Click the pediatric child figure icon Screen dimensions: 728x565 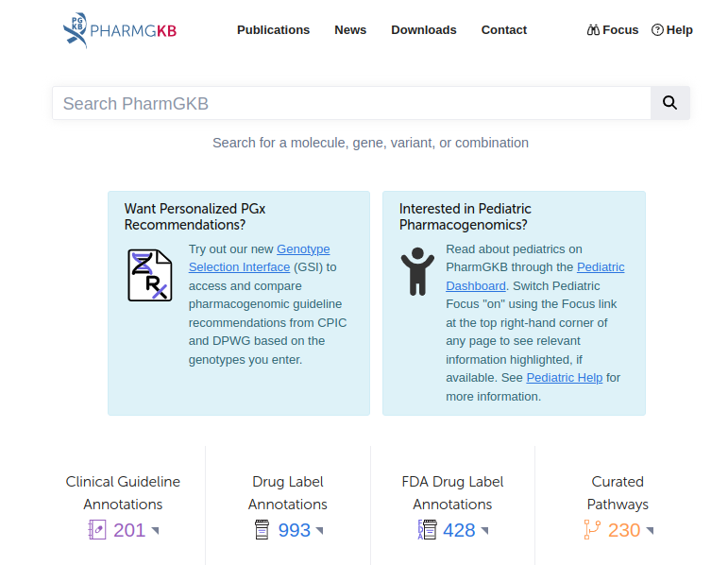(x=416, y=271)
